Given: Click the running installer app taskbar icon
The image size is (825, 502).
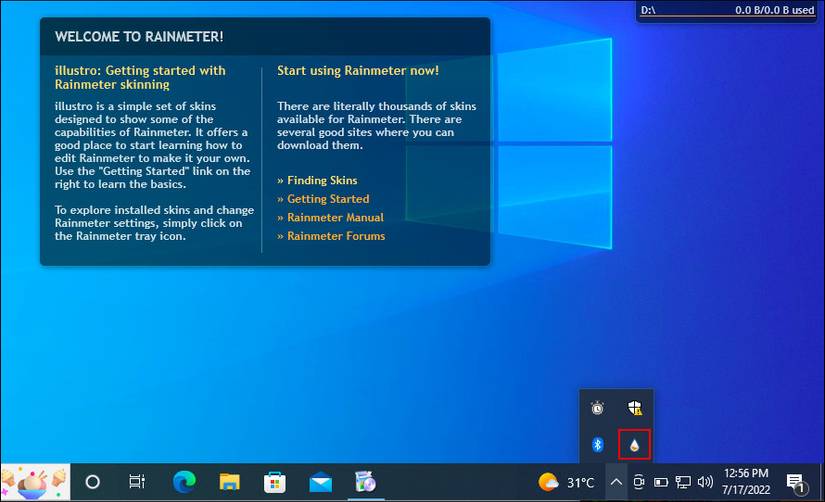Looking at the screenshot, I should point(366,482).
